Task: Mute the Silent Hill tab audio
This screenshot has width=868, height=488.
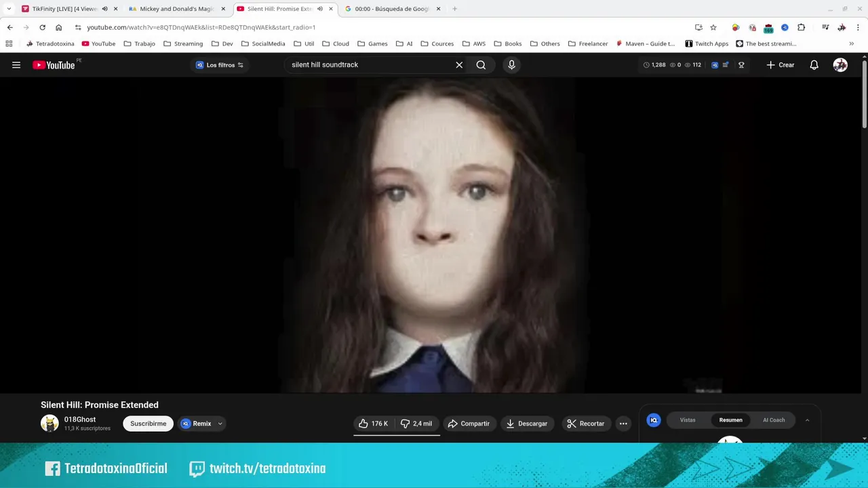Action: click(x=320, y=9)
